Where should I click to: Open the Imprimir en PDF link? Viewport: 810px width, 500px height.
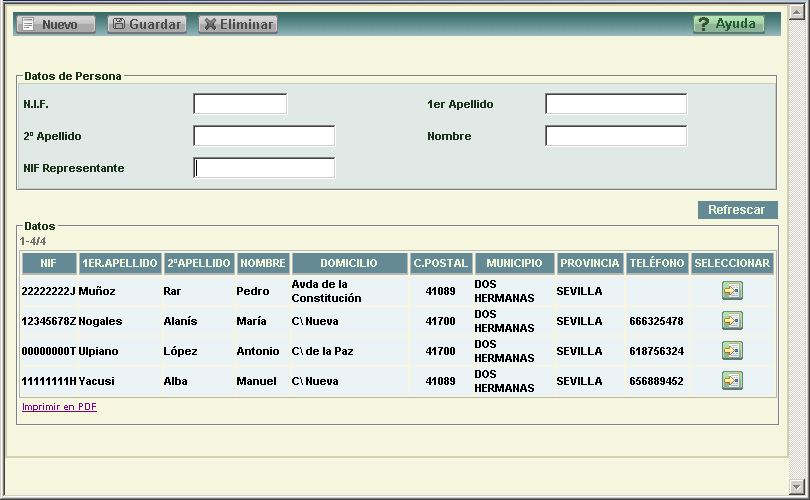pyautogui.click(x=59, y=407)
